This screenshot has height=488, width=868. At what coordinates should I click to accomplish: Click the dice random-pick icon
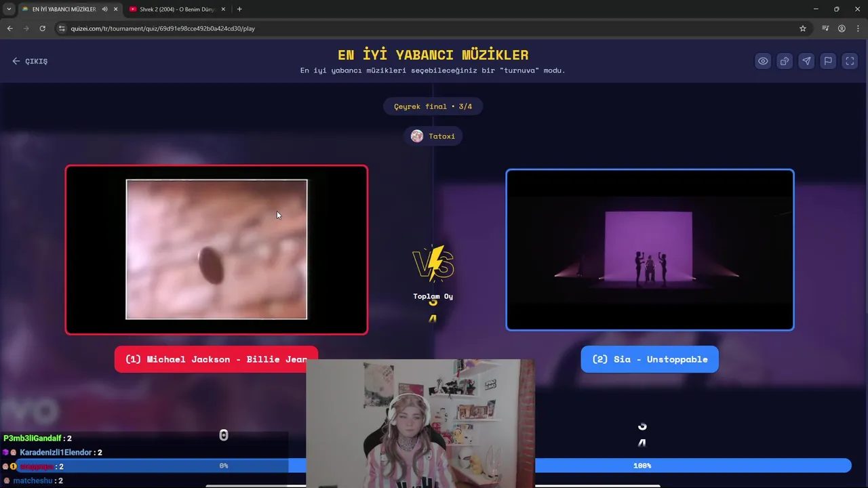pyautogui.click(x=785, y=61)
